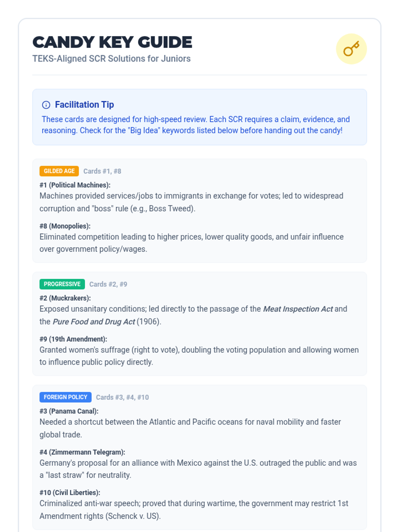Image resolution: width=399 pixels, height=532 pixels.
Task: Click the 'Cards #2, #9' label
Action: (x=108, y=284)
